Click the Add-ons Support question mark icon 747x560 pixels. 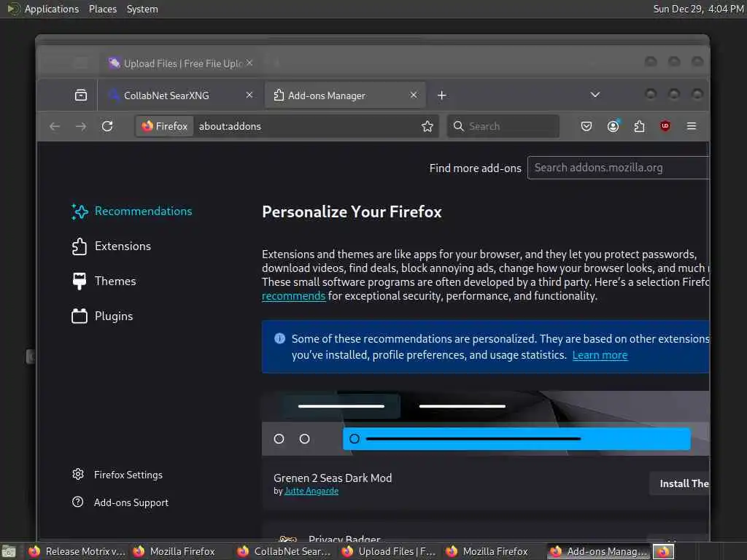[77, 502]
